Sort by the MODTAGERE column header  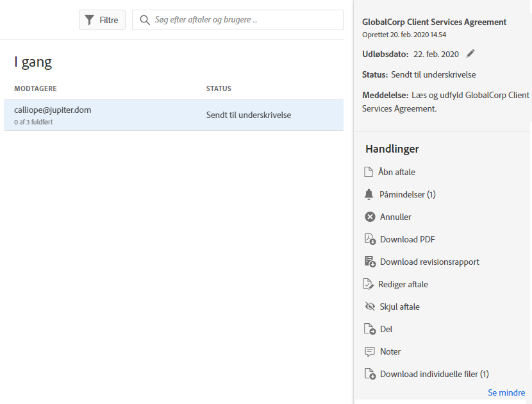[x=40, y=88]
